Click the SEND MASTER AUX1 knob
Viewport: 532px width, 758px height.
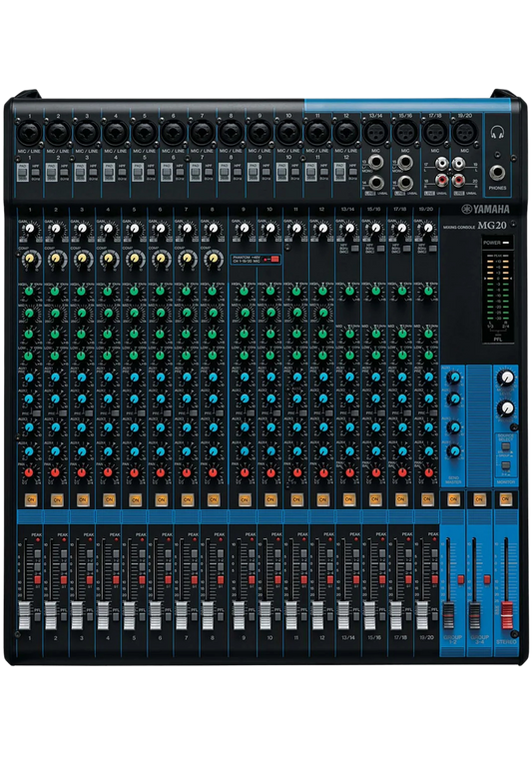point(454,379)
